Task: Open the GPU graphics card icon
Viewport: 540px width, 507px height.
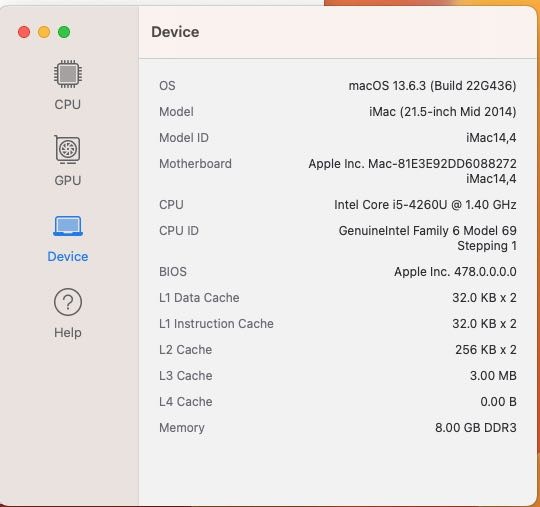Action: pyautogui.click(x=68, y=149)
